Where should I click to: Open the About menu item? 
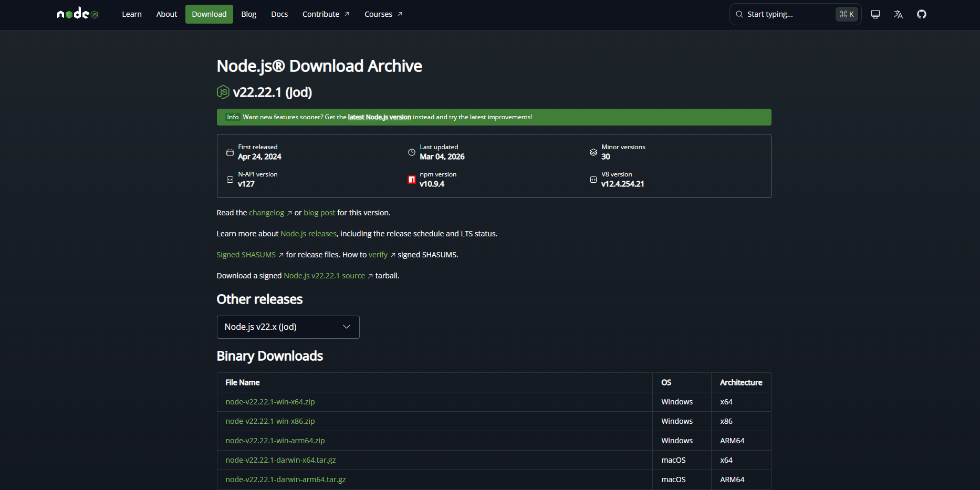(x=166, y=14)
